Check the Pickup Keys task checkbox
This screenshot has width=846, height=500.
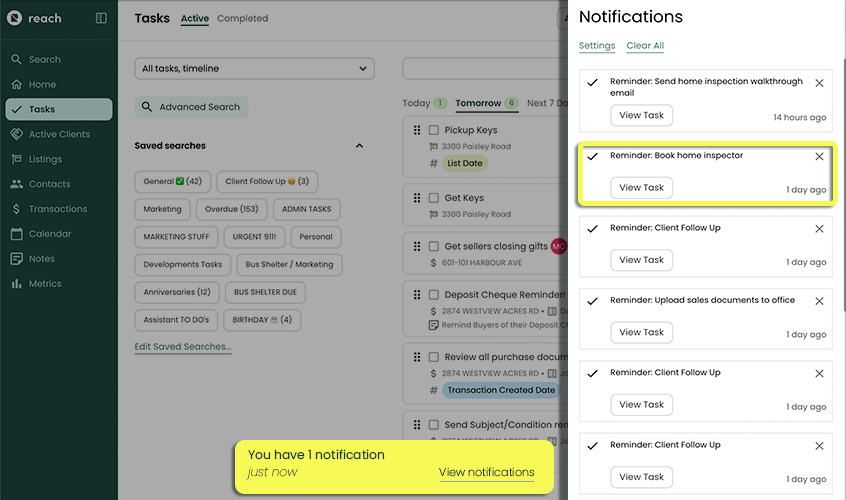434,130
